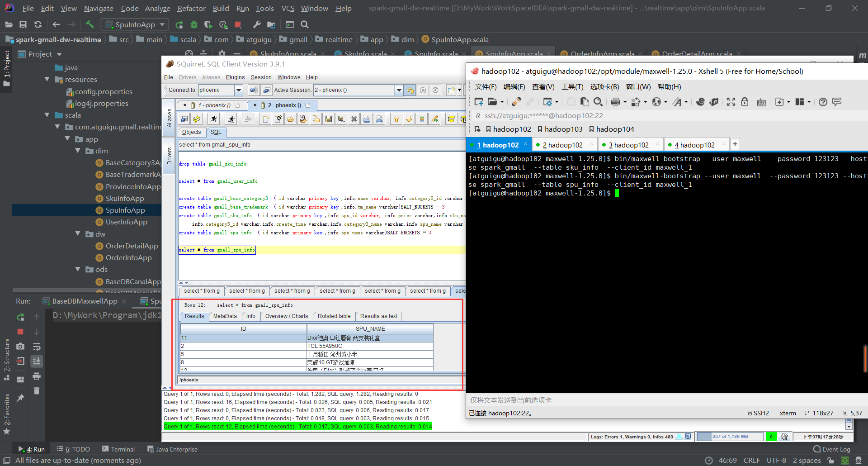Switch to the MetaData results tab

(x=225, y=316)
